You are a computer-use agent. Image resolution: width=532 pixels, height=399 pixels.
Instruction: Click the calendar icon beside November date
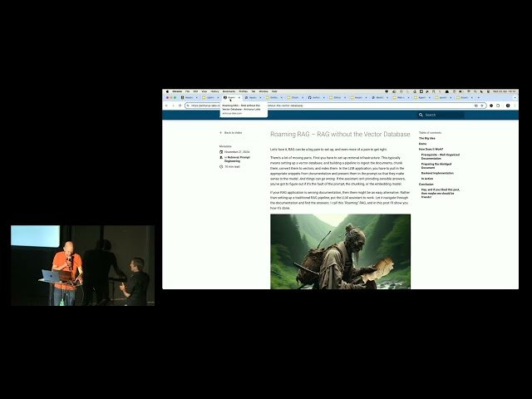tap(221, 152)
